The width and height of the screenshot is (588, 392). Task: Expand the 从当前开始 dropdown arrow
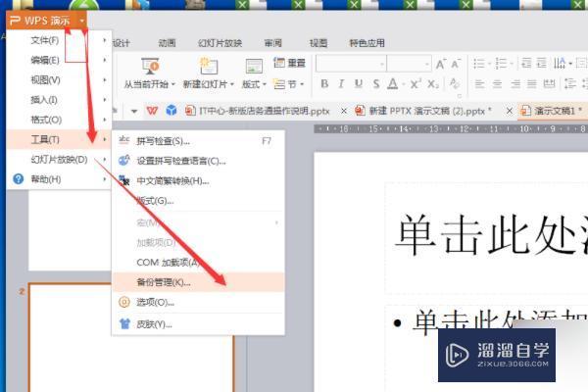tap(173, 84)
